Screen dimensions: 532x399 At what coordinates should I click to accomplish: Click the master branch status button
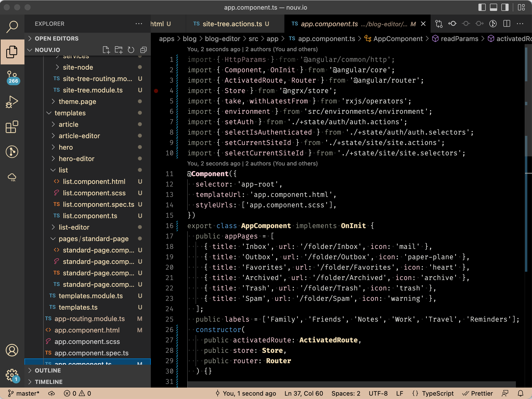tap(24, 393)
